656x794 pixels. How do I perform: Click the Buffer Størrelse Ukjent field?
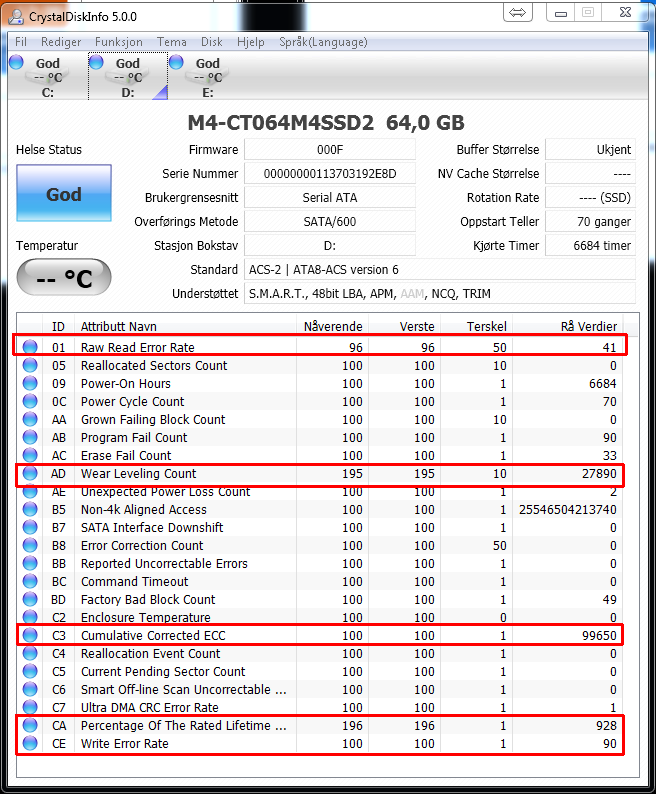click(x=590, y=149)
